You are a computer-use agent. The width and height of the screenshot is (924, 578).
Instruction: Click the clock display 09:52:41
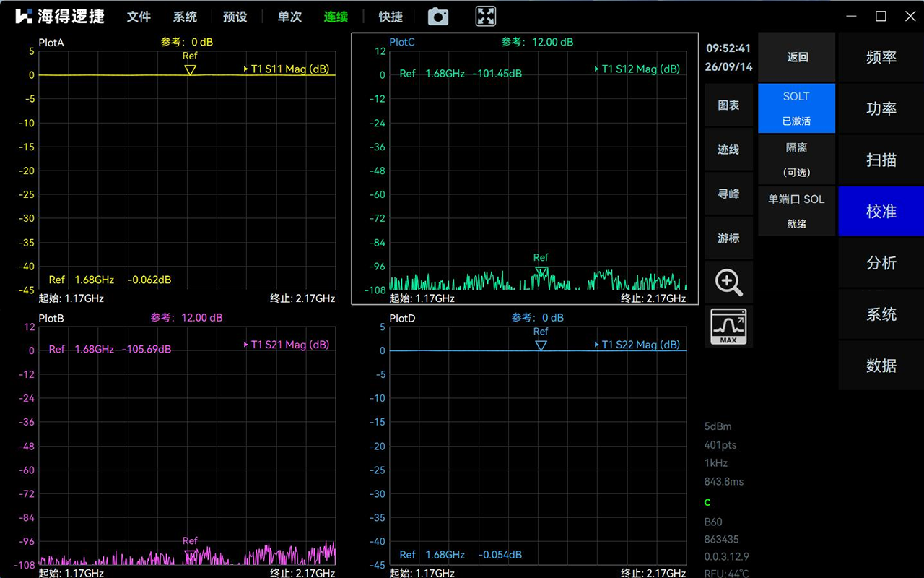(728, 48)
